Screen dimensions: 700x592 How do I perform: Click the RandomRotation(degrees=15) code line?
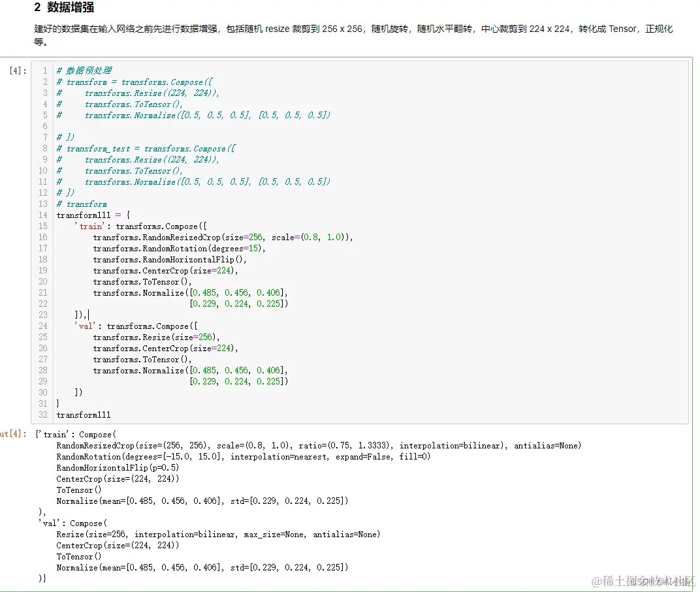click(179, 249)
